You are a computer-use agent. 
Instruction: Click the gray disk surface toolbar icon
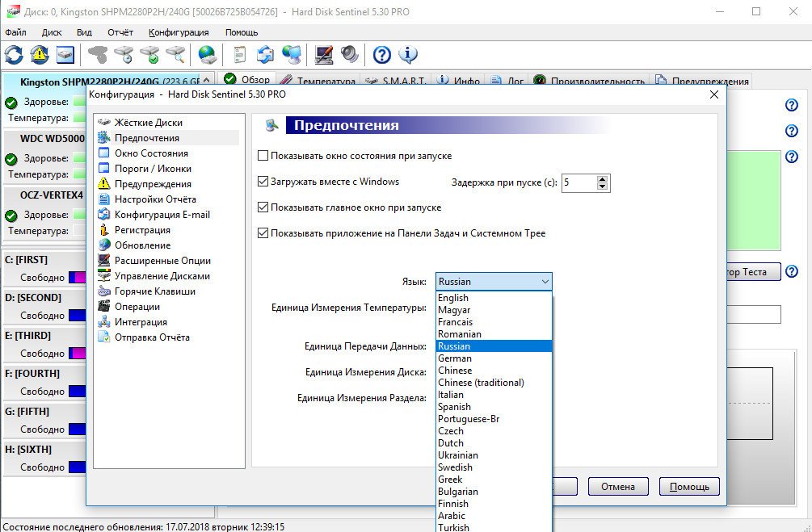(x=97, y=54)
